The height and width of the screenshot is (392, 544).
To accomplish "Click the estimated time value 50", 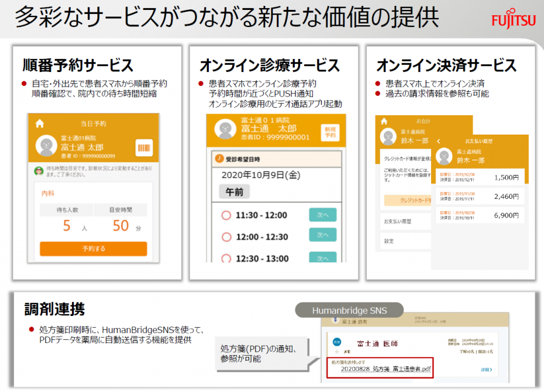I will (120, 226).
